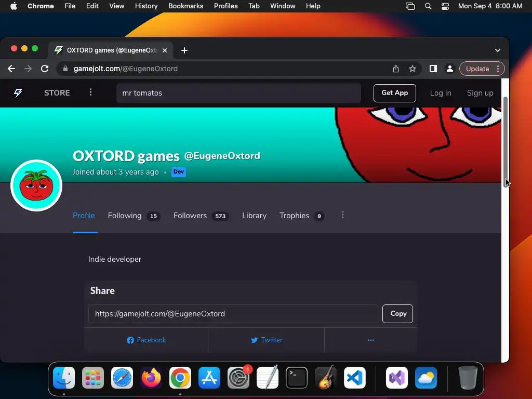Click the address bar URL

126,69
